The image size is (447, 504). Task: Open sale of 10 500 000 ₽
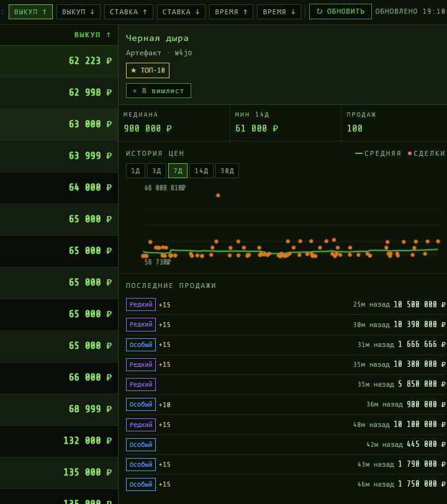(286, 304)
